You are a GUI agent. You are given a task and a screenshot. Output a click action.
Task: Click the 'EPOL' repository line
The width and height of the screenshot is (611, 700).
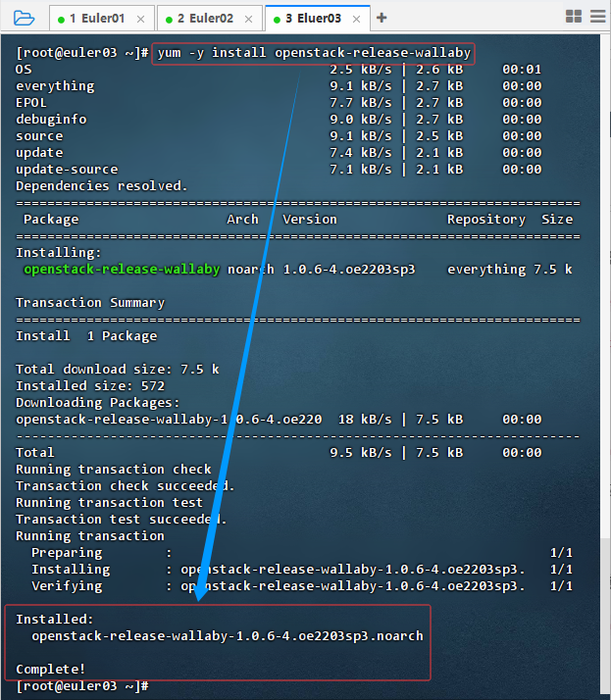point(31,103)
